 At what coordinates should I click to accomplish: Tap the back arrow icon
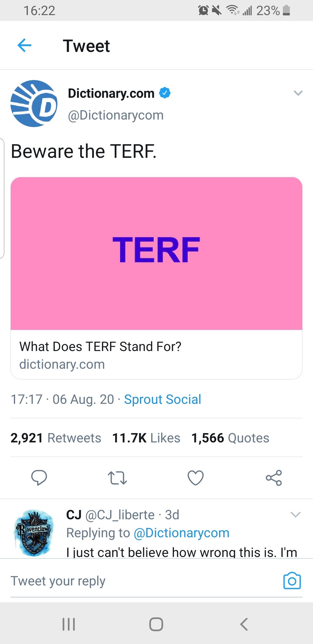25,45
